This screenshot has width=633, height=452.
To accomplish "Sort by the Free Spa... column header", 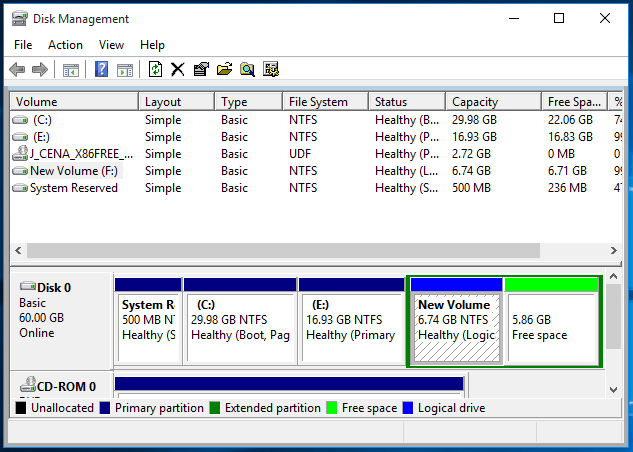I will (574, 102).
